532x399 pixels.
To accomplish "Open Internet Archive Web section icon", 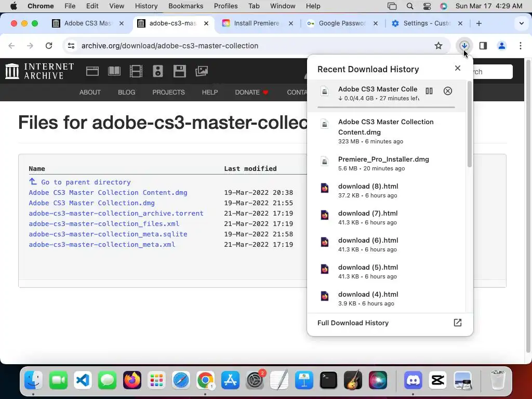I will 92,71.
